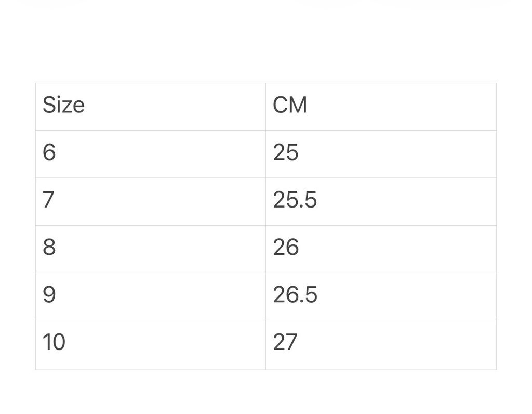
Task: Click the size 10 cell
Action: click(x=150, y=344)
